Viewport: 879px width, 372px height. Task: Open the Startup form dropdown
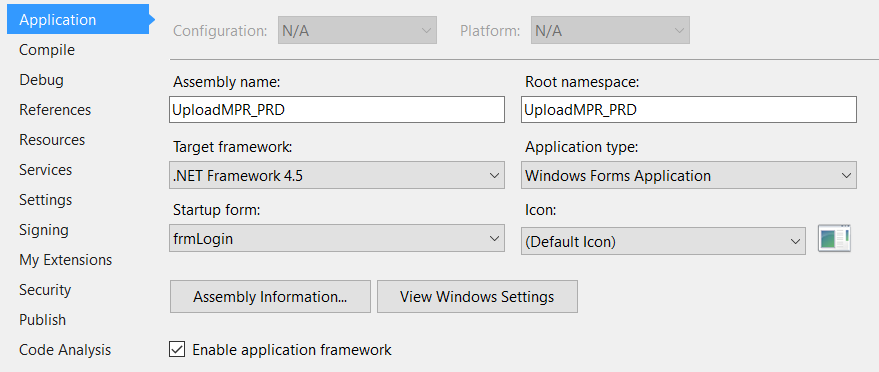coord(337,239)
